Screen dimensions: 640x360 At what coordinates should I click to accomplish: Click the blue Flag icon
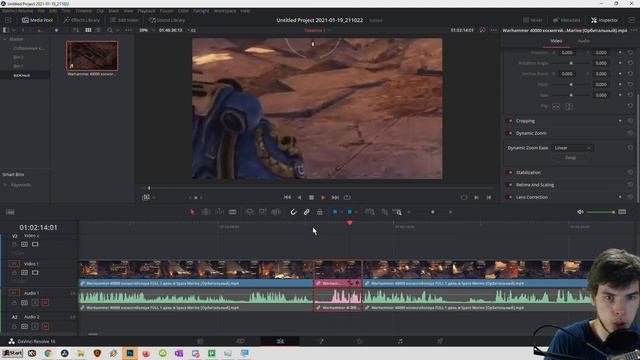335,212
